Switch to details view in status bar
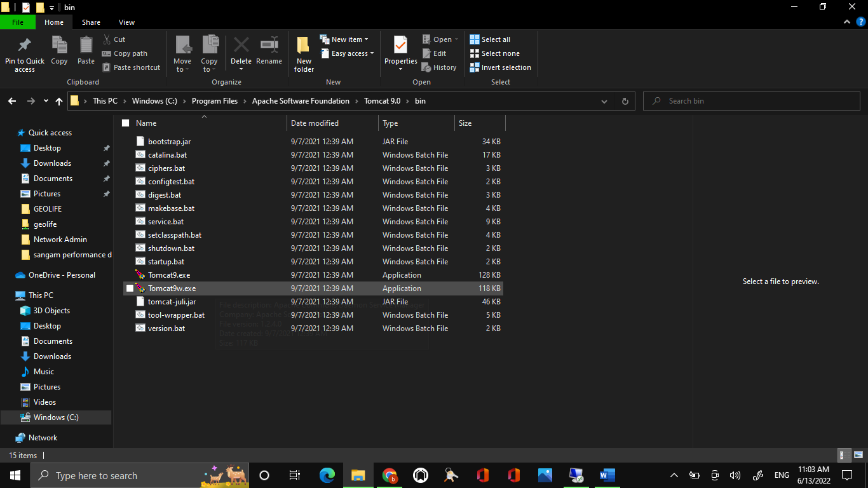Viewport: 868px width, 488px height. tap(844, 455)
